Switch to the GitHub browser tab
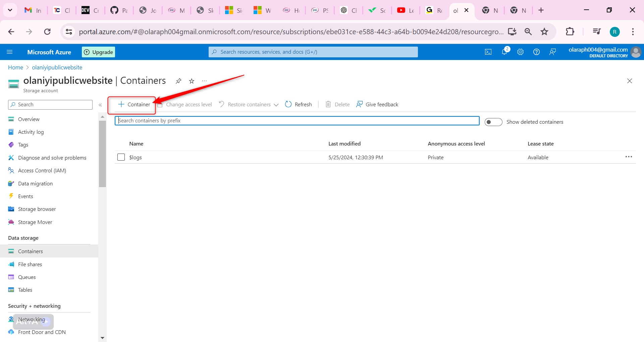This screenshot has height=342, width=644. point(119,10)
